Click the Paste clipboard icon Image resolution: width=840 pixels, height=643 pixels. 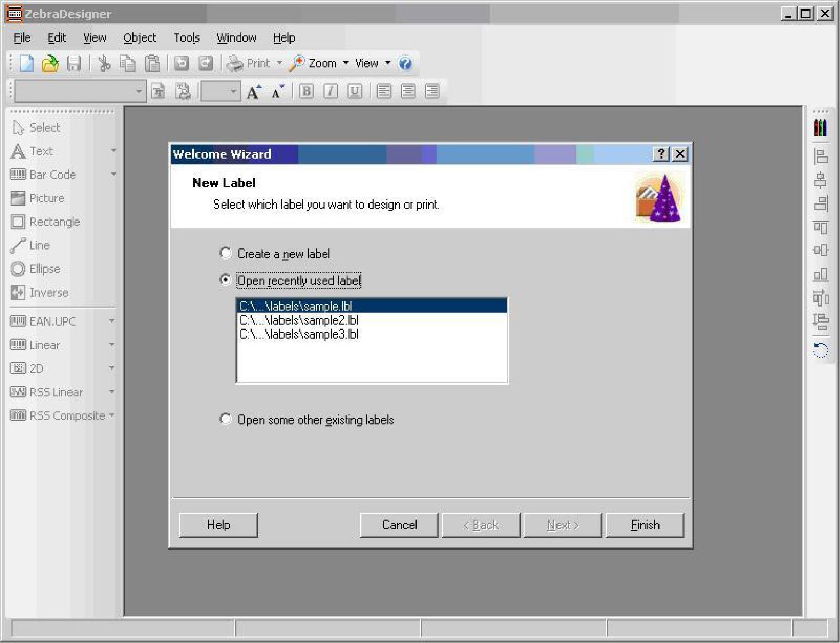coord(152,64)
